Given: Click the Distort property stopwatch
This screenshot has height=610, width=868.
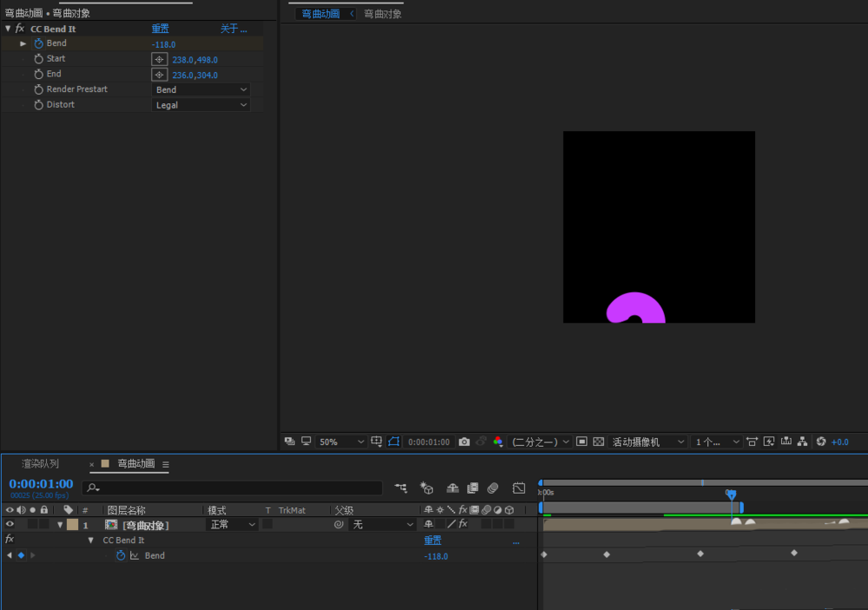Looking at the screenshot, I should 38,105.
